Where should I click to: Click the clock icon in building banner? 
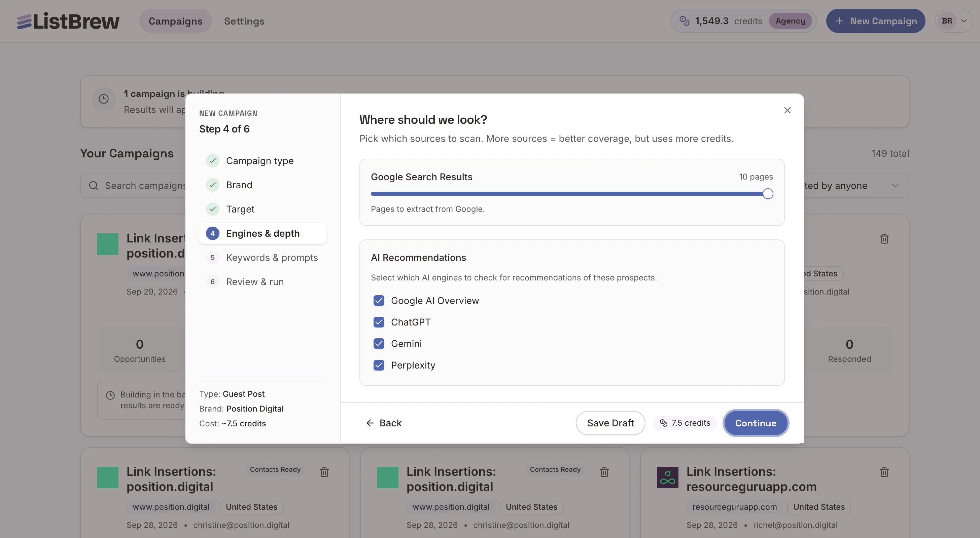103,99
